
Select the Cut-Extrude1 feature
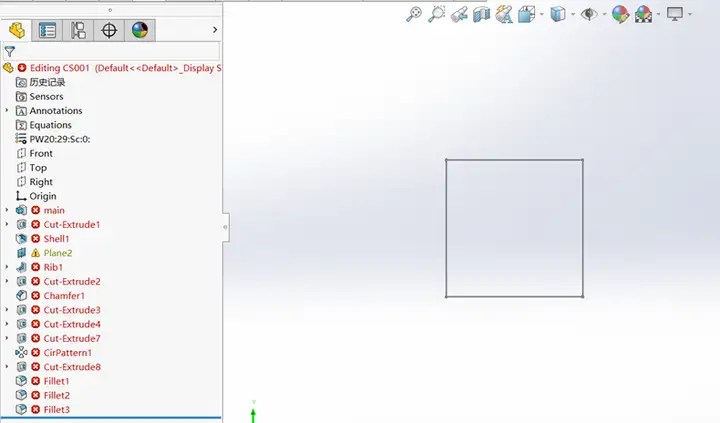tap(72, 225)
